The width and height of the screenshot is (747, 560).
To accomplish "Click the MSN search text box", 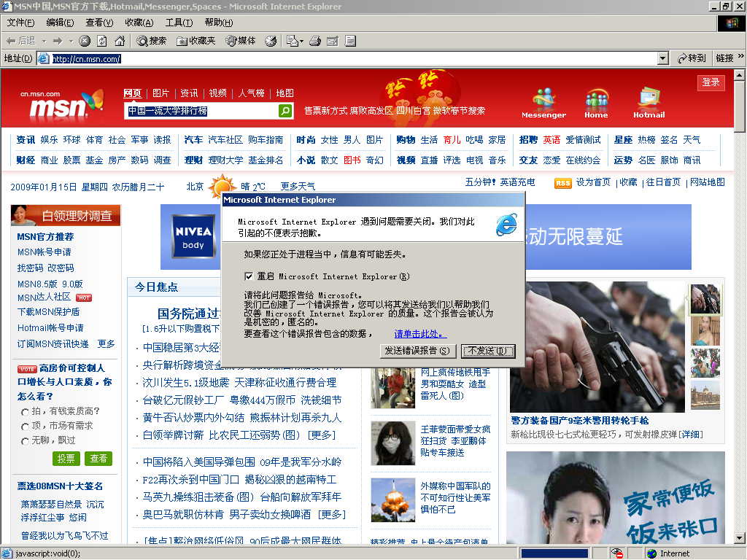I will (x=201, y=111).
